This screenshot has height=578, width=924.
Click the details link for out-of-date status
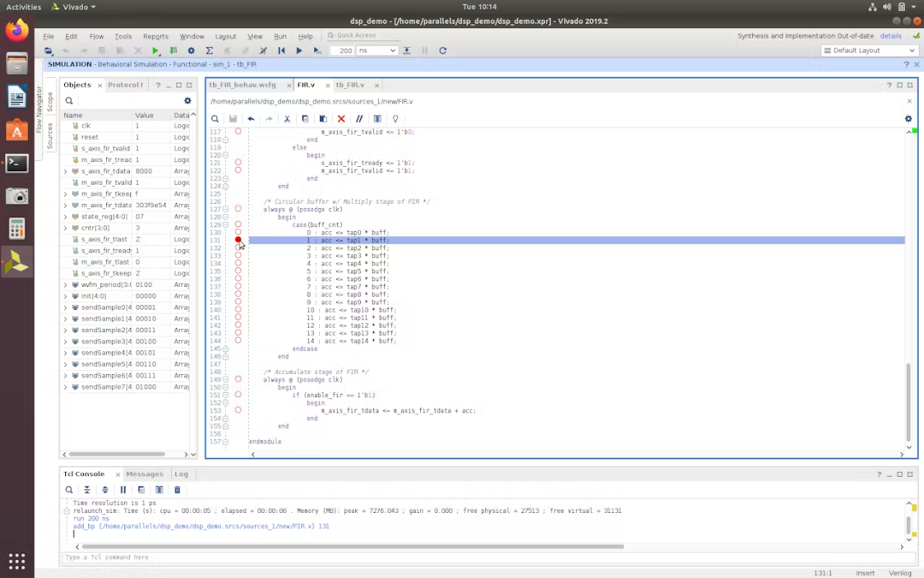click(891, 36)
